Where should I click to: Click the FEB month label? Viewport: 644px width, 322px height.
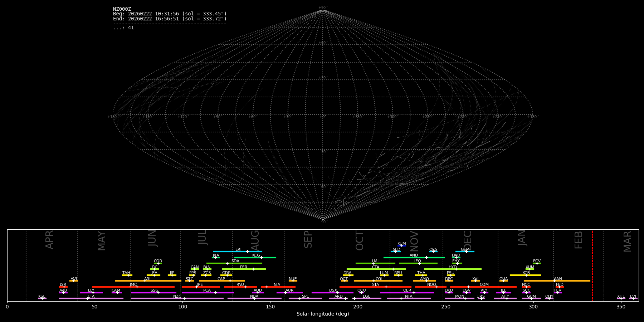579,240
